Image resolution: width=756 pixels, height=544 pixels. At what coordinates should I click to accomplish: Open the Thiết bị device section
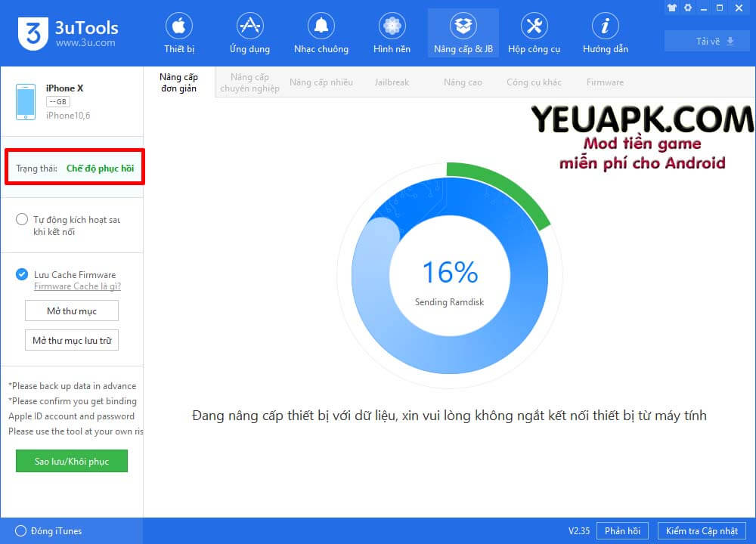click(x=179, y=33)
